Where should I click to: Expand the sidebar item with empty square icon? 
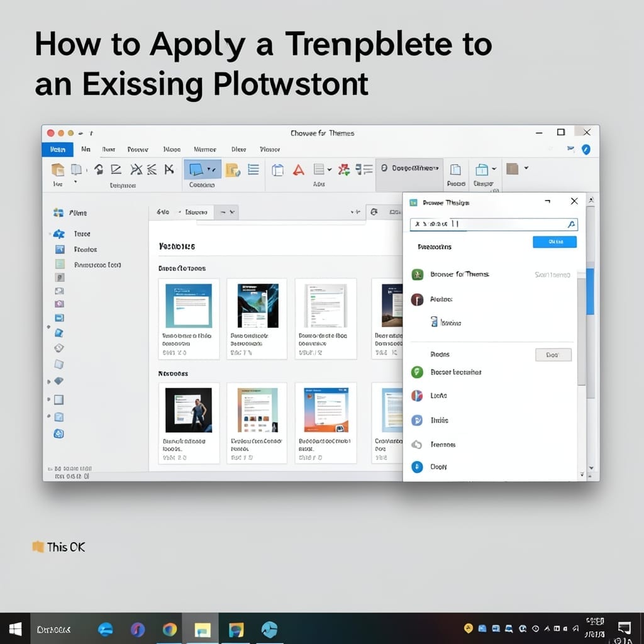(49, 399)
